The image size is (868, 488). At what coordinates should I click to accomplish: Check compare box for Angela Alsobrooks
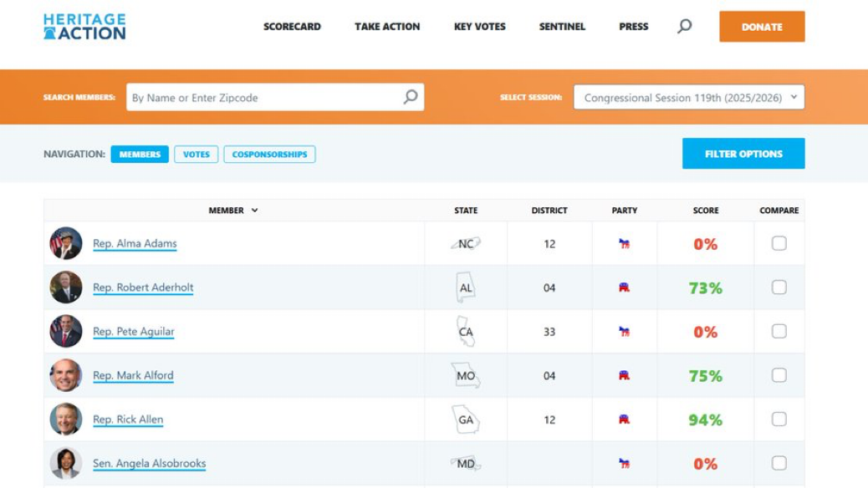click(x=779, y=463)
